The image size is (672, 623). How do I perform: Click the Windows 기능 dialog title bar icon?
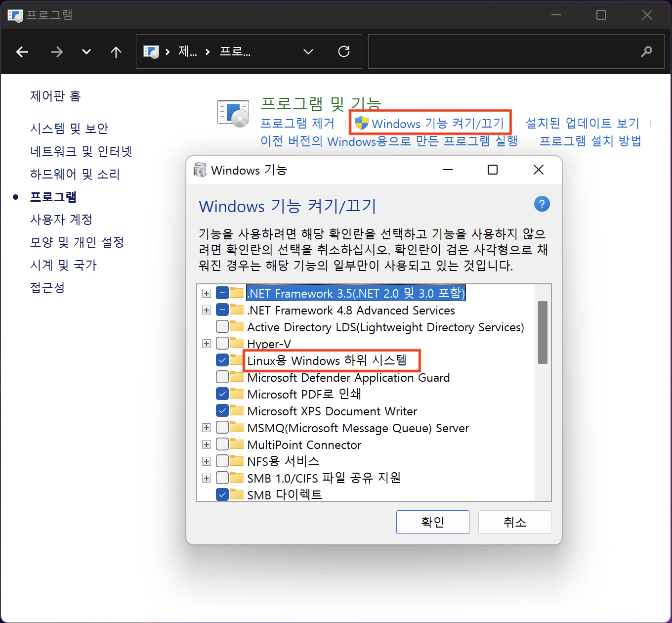click(201, 170)
